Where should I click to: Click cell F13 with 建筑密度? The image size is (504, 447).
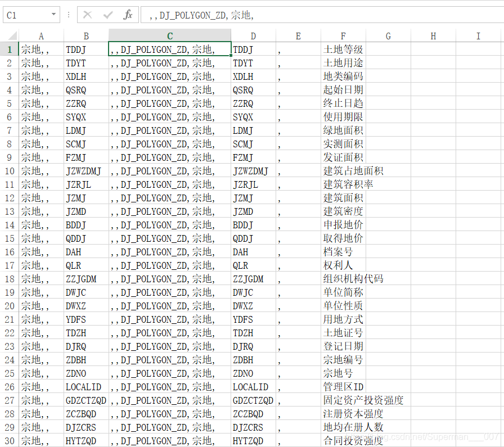343,211
